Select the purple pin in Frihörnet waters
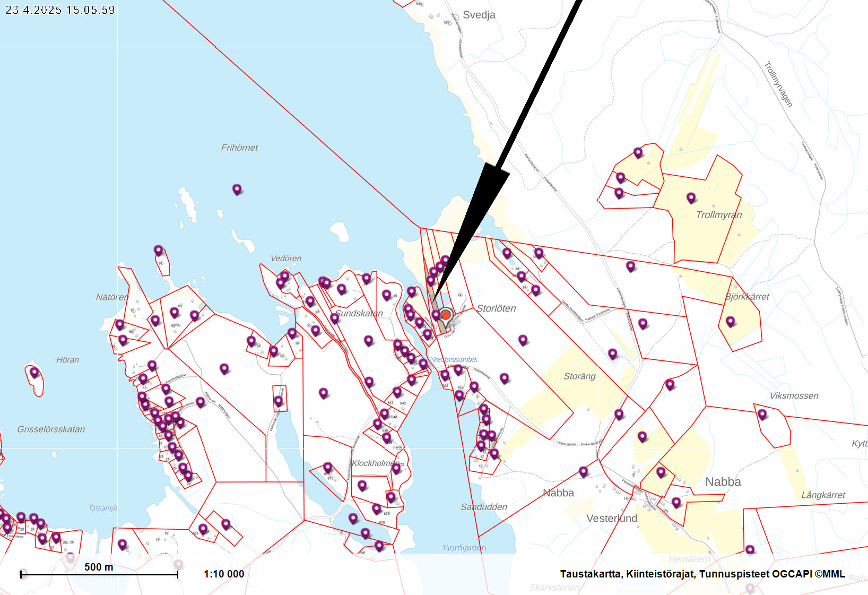The height and width of the screenshot is (595, 868). (x=237, y=189)
